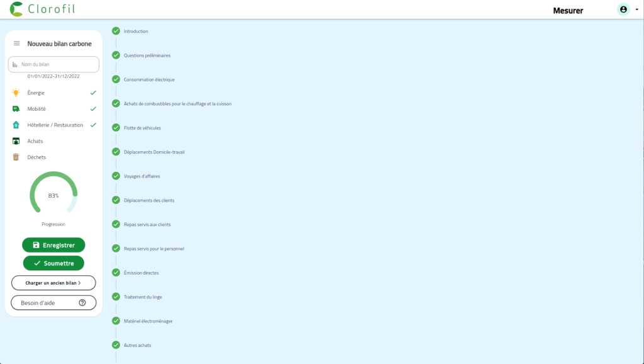
Task: Expand the Besoin d'aide help option
Action: 53,303
